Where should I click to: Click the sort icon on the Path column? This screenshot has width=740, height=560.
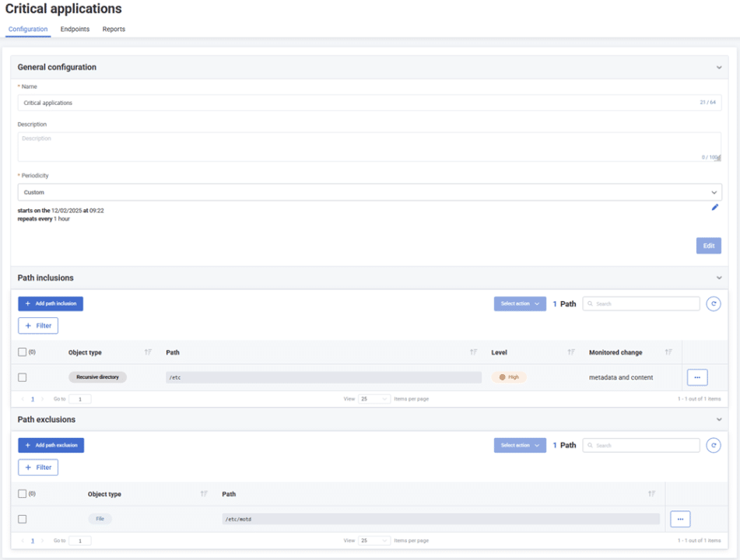point(473,352)
